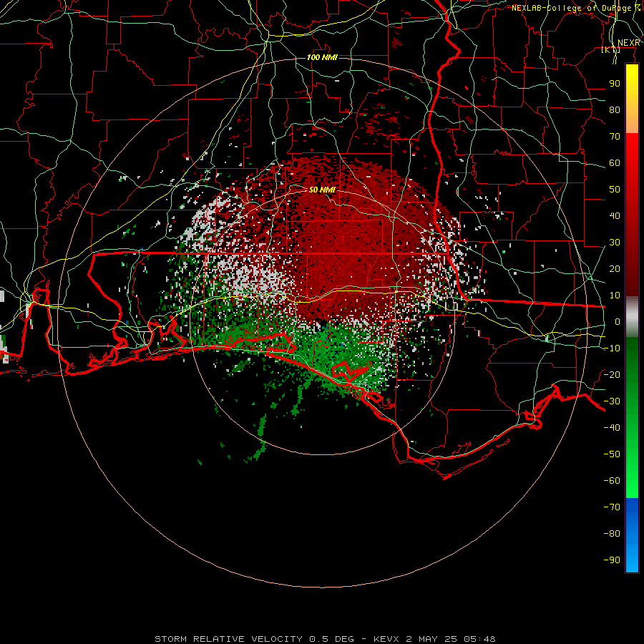Click the -40 knot scale label
This screenshot has height=644, width=644.
612,428
